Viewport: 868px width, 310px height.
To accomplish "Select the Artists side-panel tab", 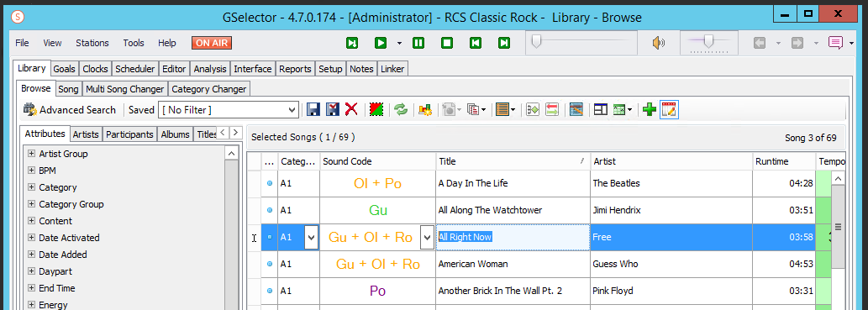I will coord(86,134).
